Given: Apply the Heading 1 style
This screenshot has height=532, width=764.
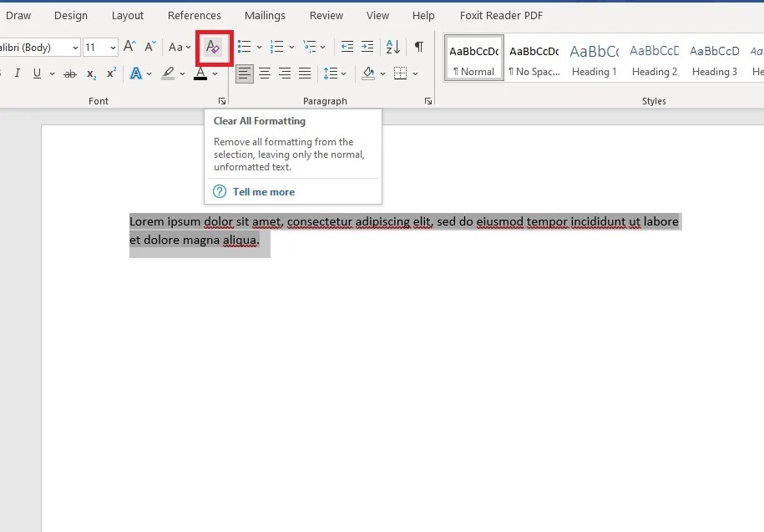Looking at the screenshot, I should coord(594,58).
